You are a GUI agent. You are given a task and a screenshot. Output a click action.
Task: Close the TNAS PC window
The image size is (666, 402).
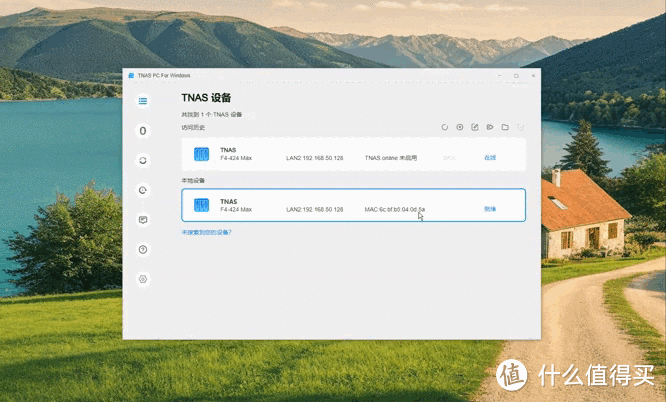530,75
